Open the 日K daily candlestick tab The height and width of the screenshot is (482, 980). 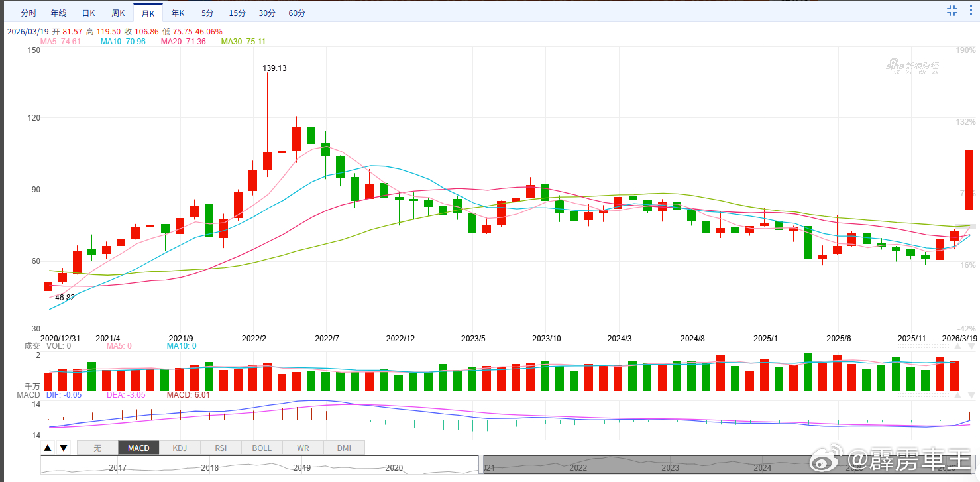pyautogui.click(x=89, y=13)
